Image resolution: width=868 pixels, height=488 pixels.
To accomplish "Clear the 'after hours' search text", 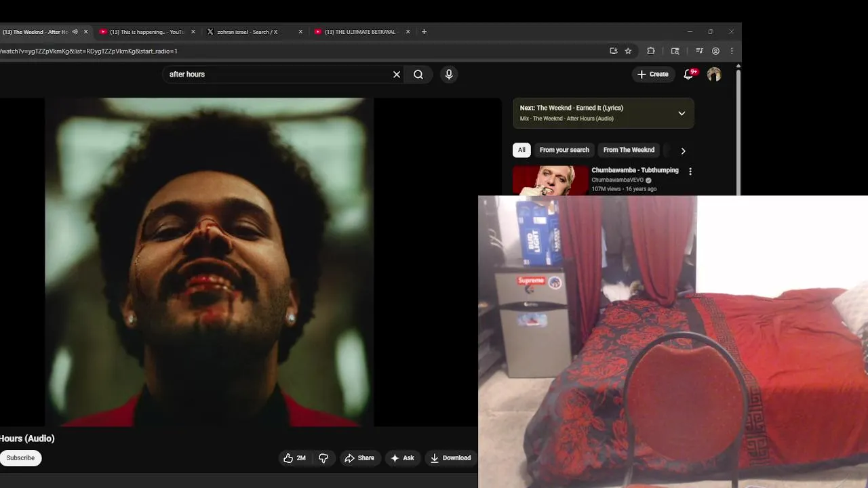I will (x=397, y=75).
